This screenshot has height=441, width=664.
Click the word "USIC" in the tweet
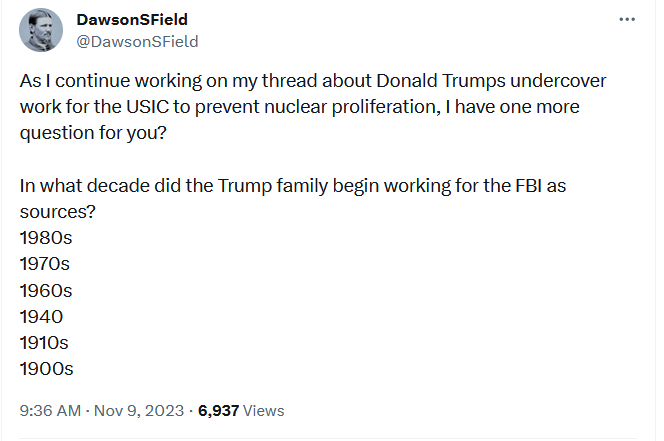[x=148, y=107]
